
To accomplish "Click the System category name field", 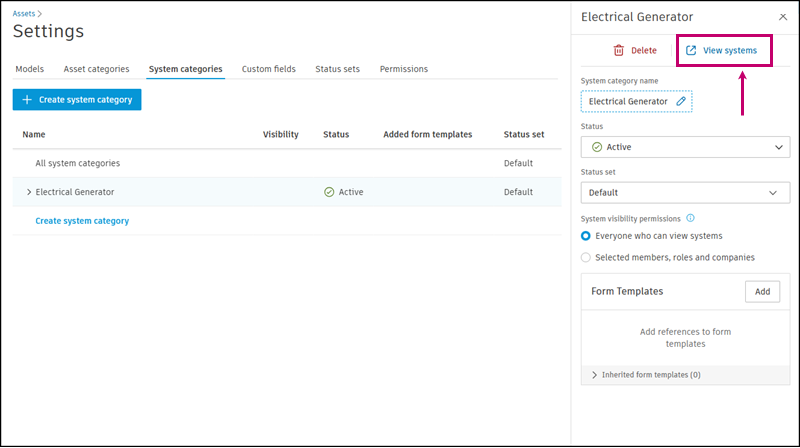I will click(636, 101).
